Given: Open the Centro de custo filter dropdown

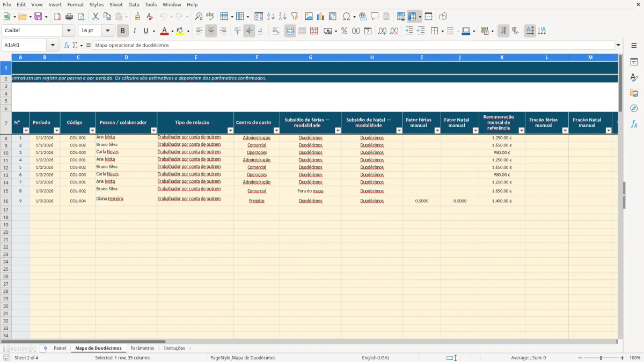Looking at the screenshot, I should click(276, 130).
